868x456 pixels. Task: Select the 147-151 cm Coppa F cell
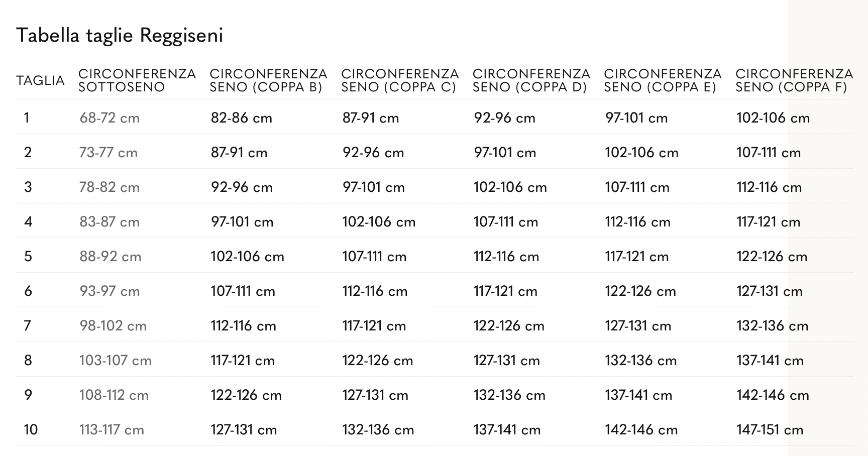pos(770,430)
